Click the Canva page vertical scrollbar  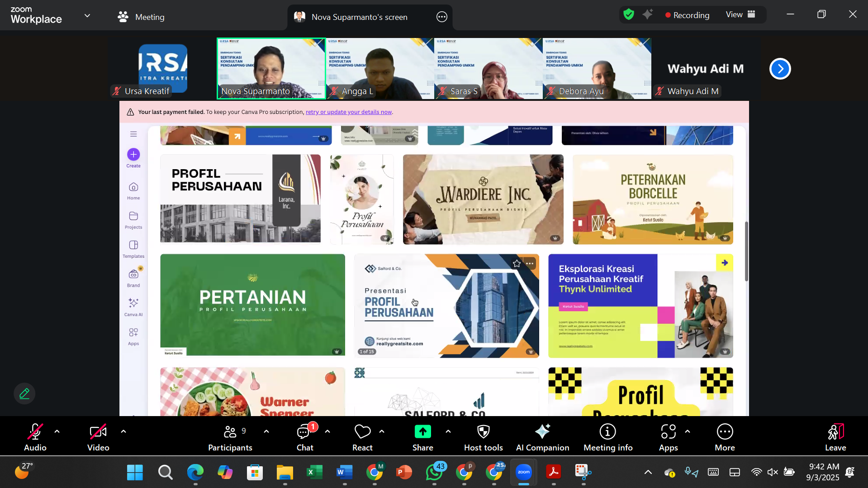[746, 251]
